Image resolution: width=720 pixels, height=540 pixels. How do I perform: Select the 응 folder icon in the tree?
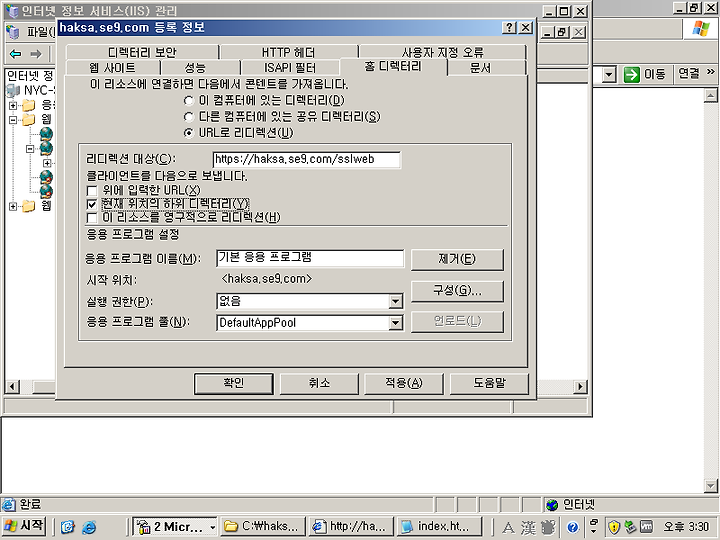tap(29, 106)
